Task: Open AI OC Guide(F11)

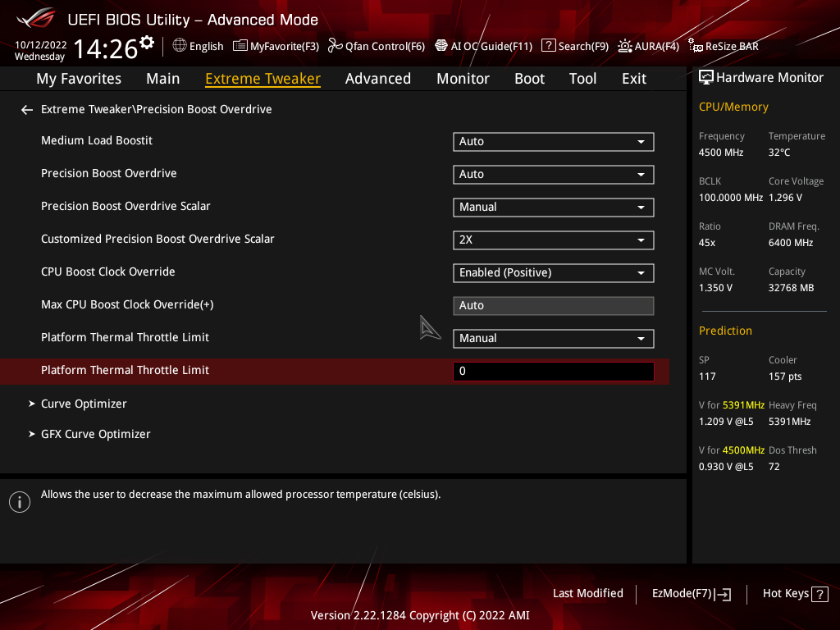Action: pos(484,46)
